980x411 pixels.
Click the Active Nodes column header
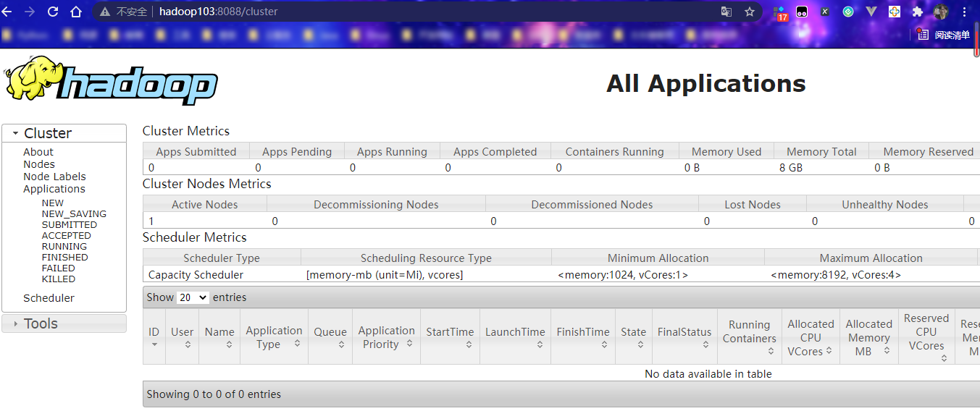pyautogui.click(x=205, y=205)
